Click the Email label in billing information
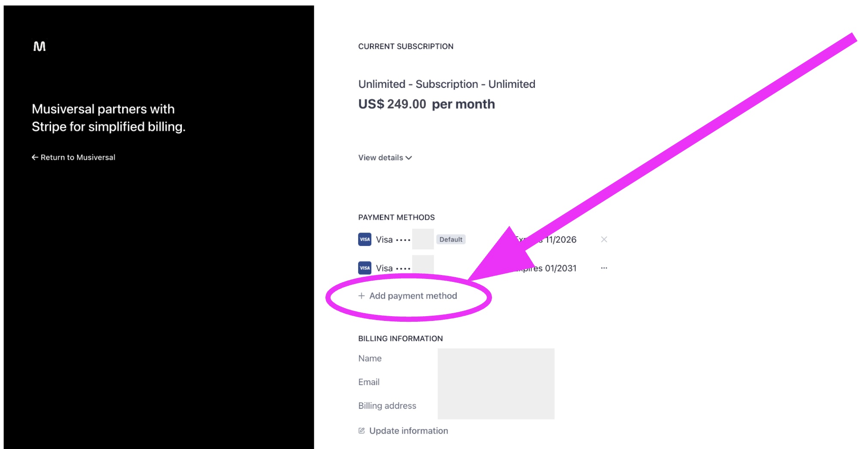The width and height of the screenshot is (868, 449). (x=369, y=382)
